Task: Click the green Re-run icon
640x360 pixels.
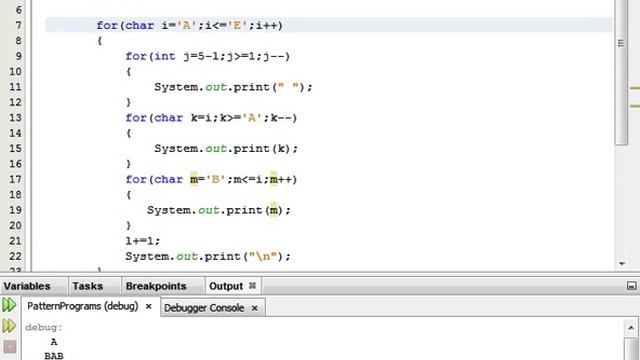Action: tap(9, 305)
